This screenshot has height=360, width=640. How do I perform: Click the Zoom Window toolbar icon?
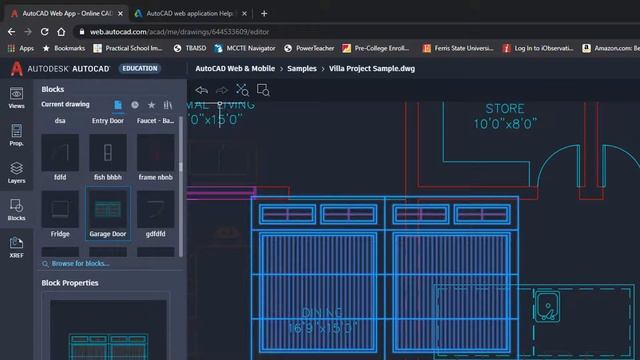(x=263, y=90)
